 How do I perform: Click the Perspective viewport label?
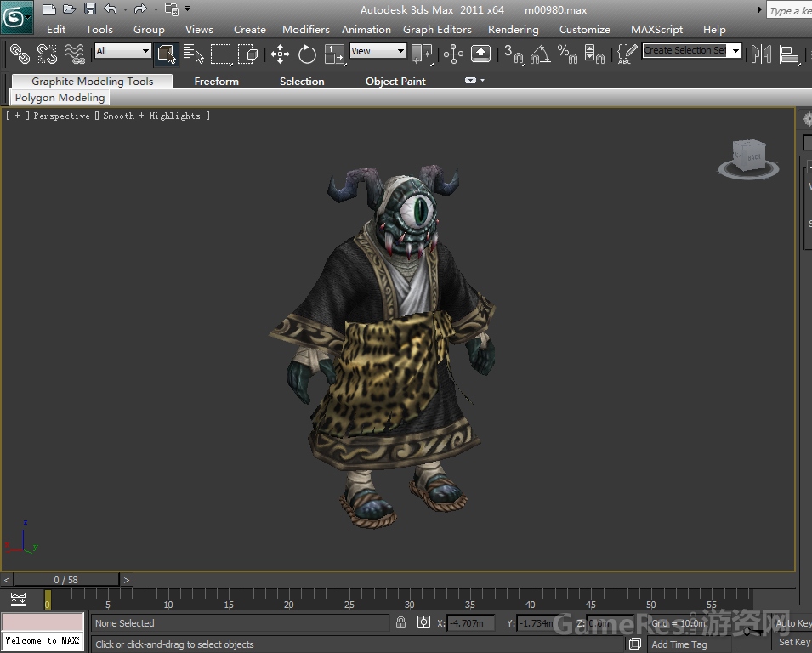pos(61,116)
